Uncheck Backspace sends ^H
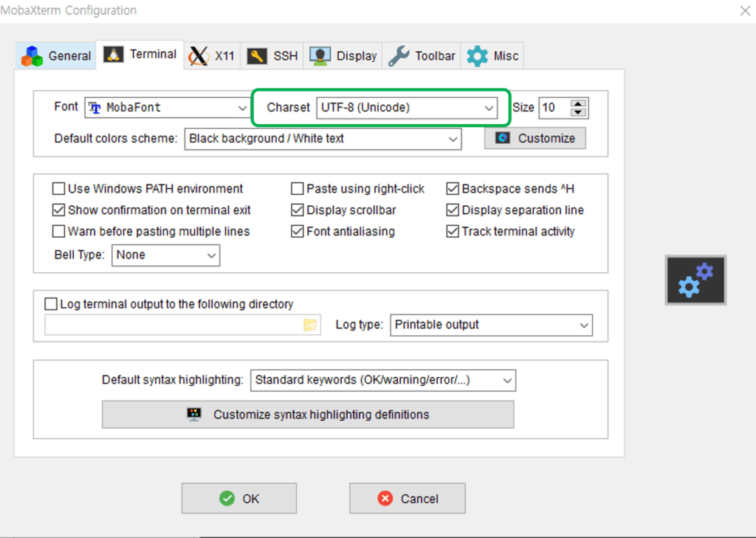This screenshot has height=538, width=756. click(453, 188)
